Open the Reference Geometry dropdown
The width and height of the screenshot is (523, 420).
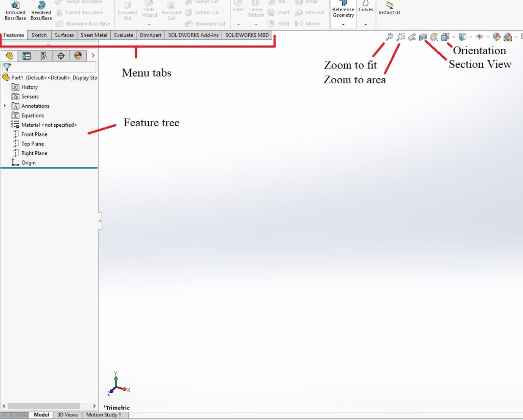(343, 25)
